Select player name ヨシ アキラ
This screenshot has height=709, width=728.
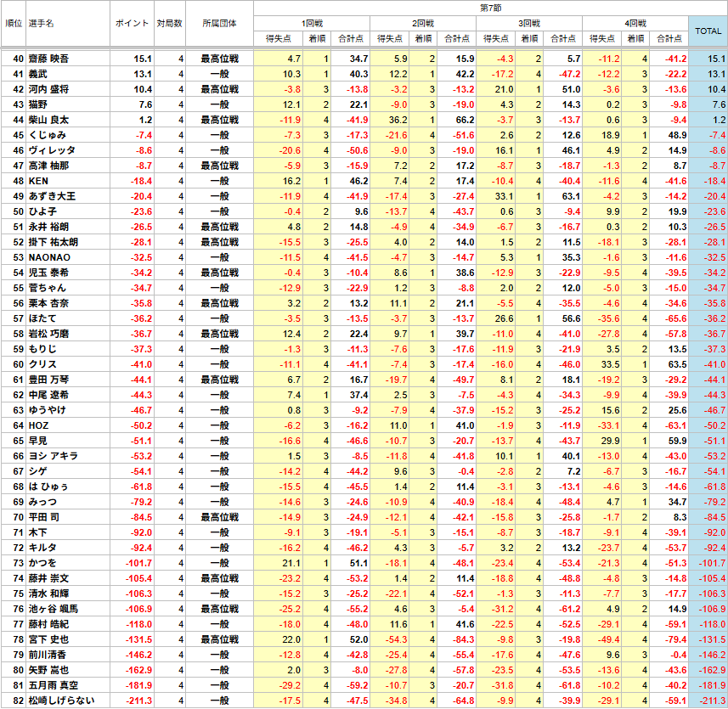click(54, 457)
